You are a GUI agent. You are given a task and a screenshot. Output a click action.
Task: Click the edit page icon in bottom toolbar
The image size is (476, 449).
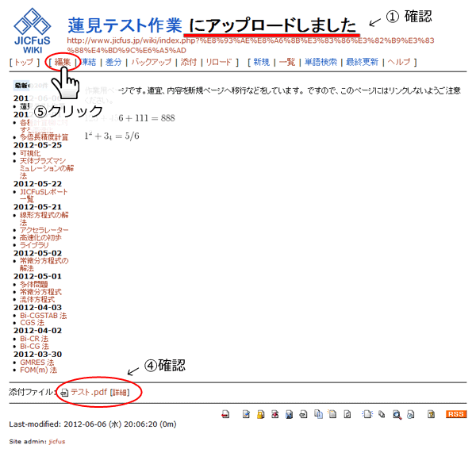tap(247, 414)
